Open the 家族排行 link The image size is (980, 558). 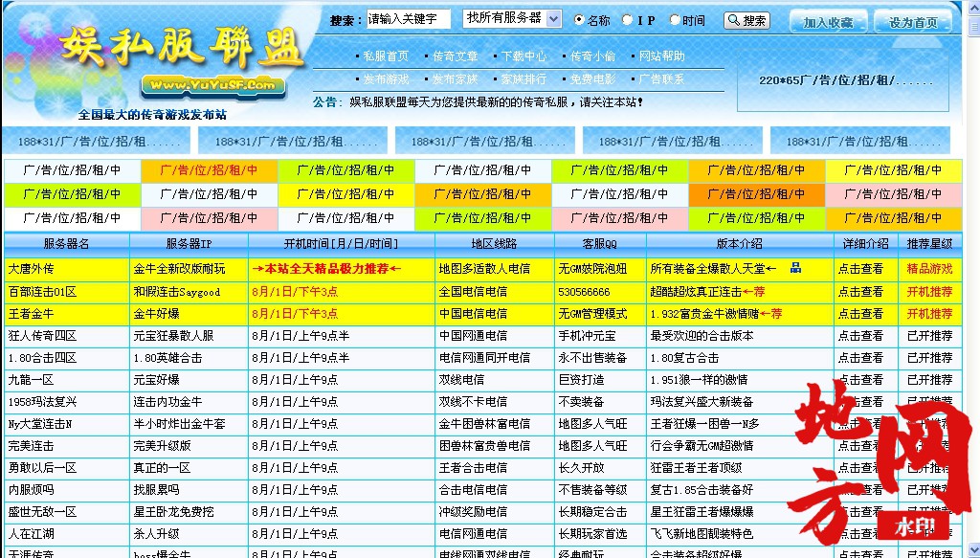point(523,79)
